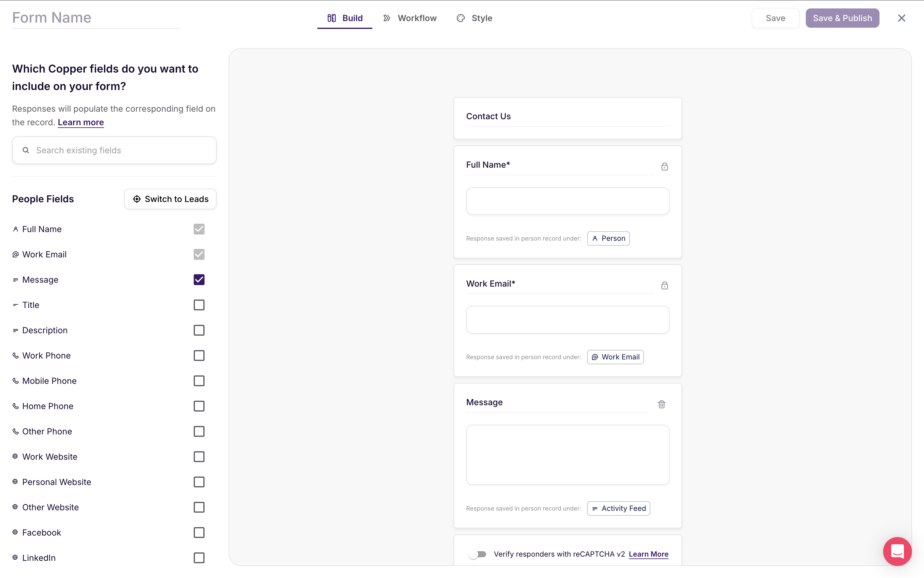Check the Other Website checkbox
This screenshot has height=578, width=924.
tap(199, 507)
